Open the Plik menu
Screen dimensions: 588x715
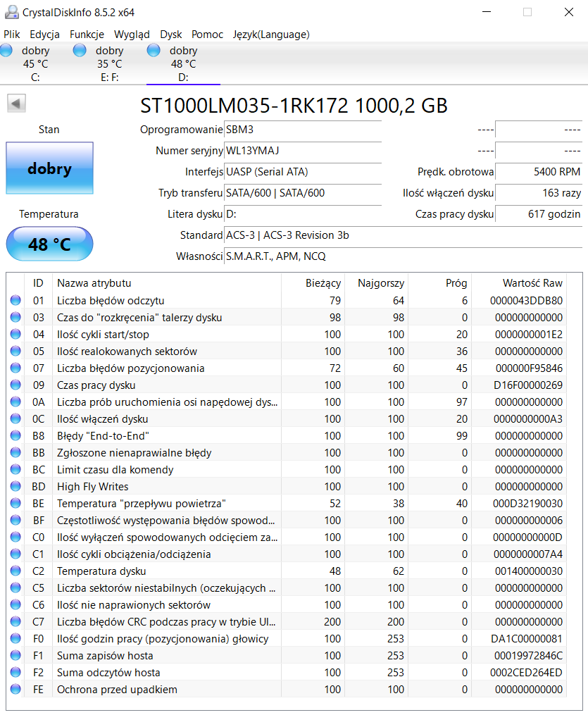(12, 34)
